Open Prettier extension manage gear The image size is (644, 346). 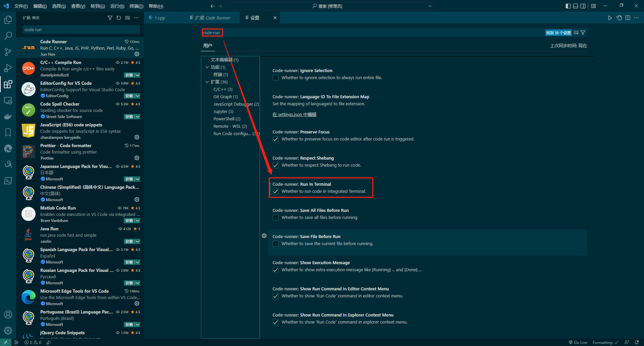point(137,158)
